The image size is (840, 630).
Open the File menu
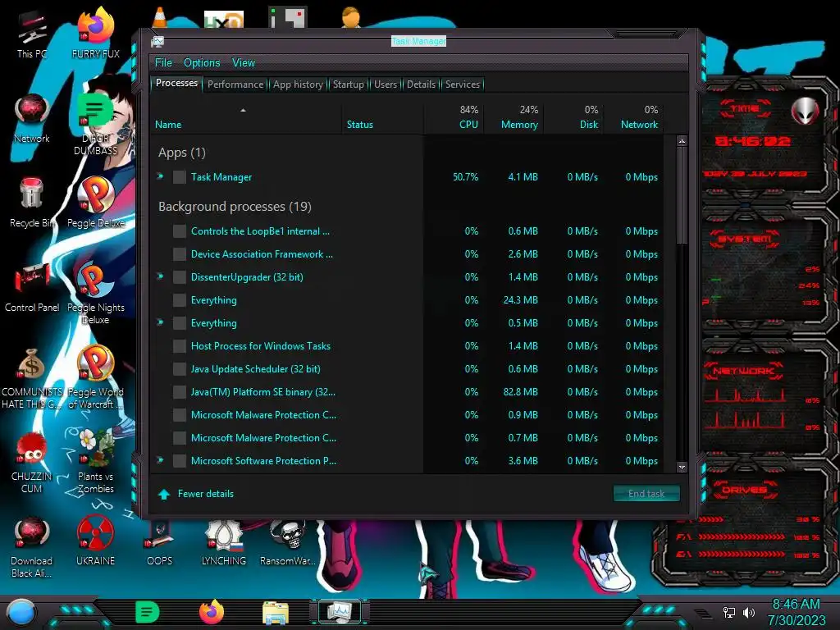point(163,62)
